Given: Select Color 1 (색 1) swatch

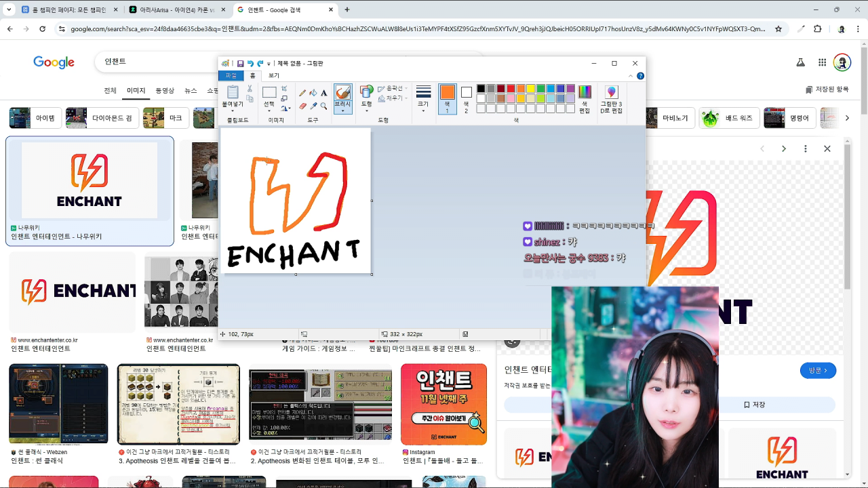Looking at the screenshot, I should pos(447,98).
